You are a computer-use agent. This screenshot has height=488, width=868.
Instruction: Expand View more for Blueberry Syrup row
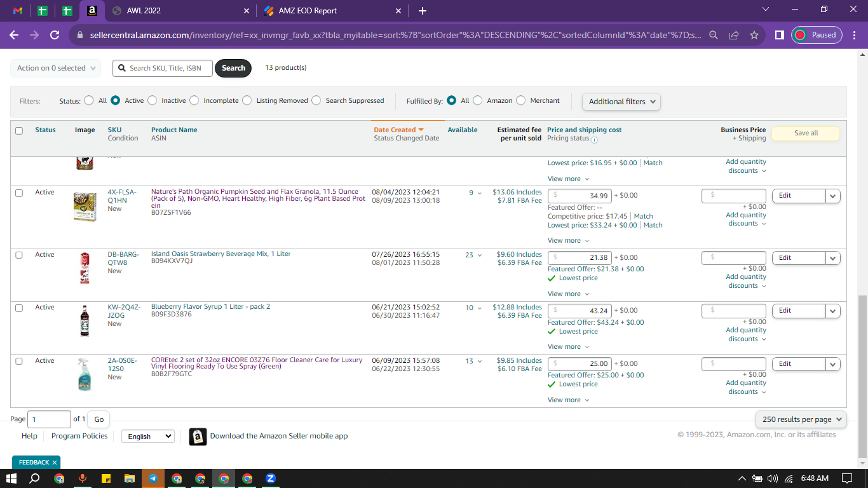click(x=568, y=347)
